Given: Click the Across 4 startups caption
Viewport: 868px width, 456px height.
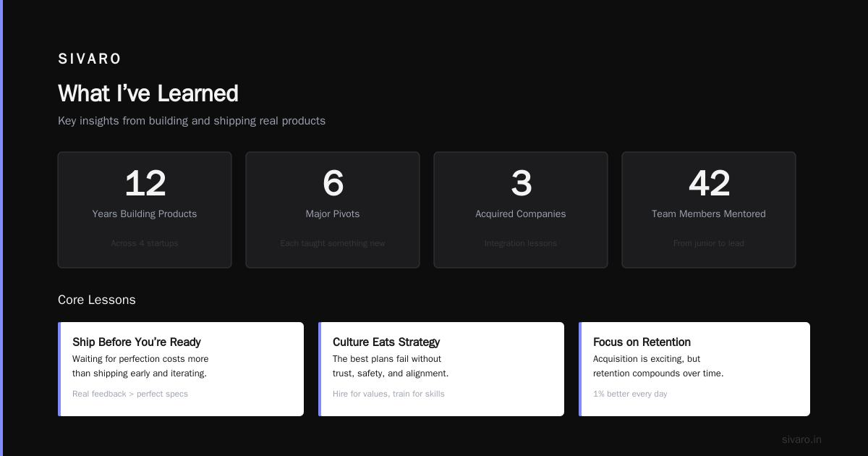Looking at the screenshot, I should (x=145, y=243).
